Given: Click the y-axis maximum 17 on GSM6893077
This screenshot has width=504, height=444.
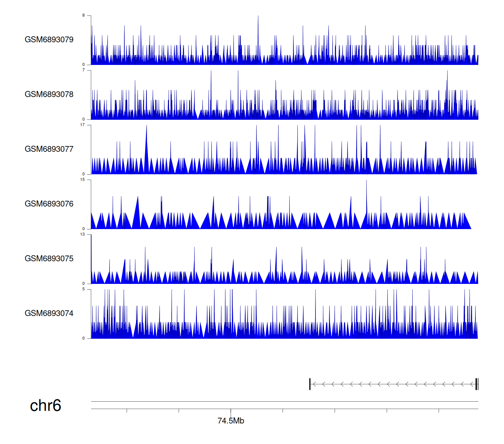Looking at the screenshot, I should coord(83,125).
